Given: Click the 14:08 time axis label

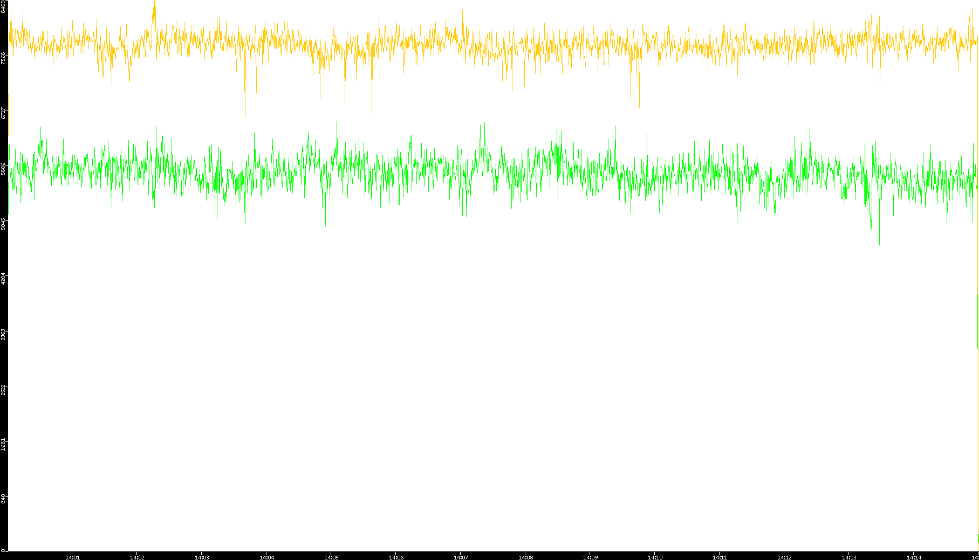Looking at the screenshot, I should [525, 557].
